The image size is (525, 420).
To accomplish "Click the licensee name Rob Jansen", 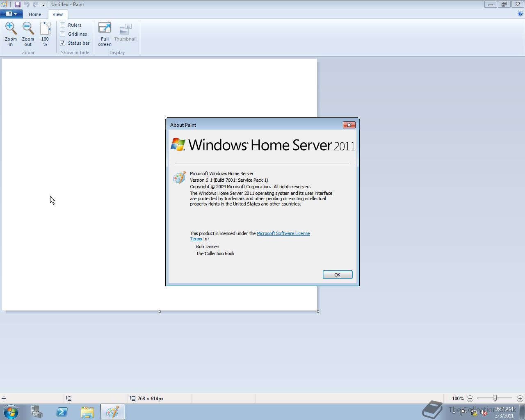I will pos(208,247).
